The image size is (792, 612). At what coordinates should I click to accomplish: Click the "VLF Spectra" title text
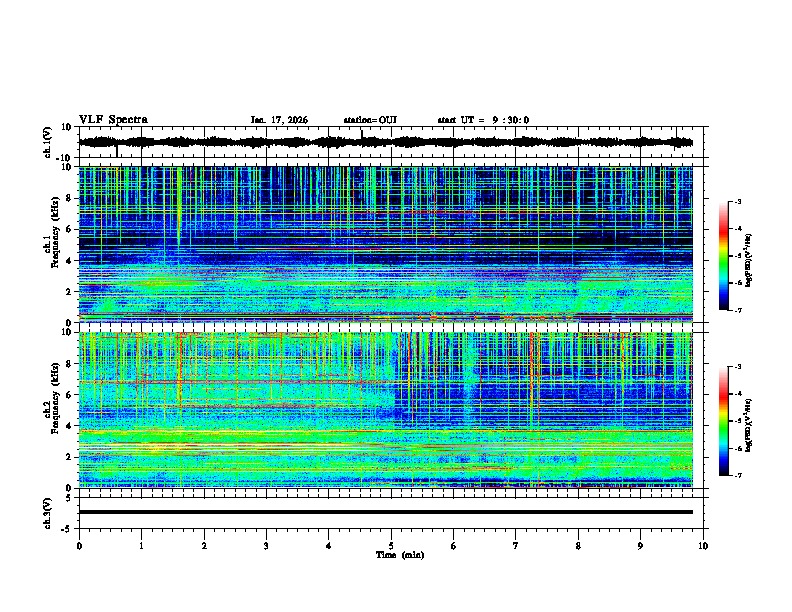coord(113,120)
